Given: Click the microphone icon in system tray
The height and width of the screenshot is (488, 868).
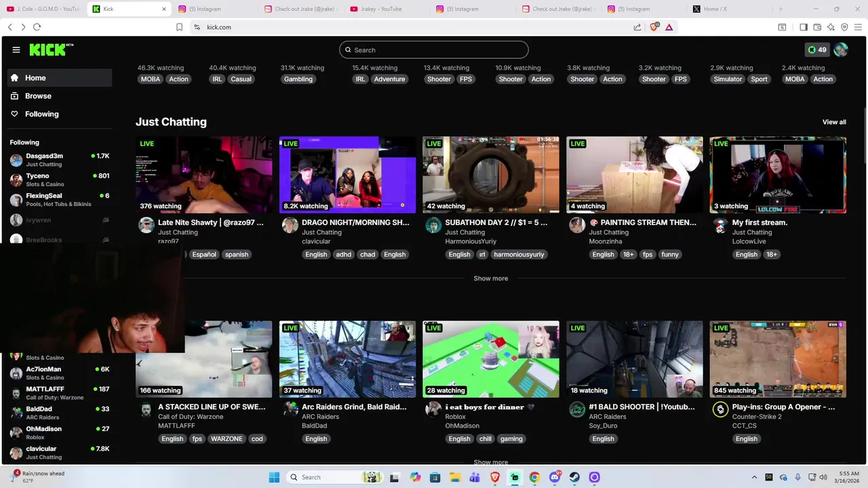Looking at the screenshot, I should pos(798,477).
